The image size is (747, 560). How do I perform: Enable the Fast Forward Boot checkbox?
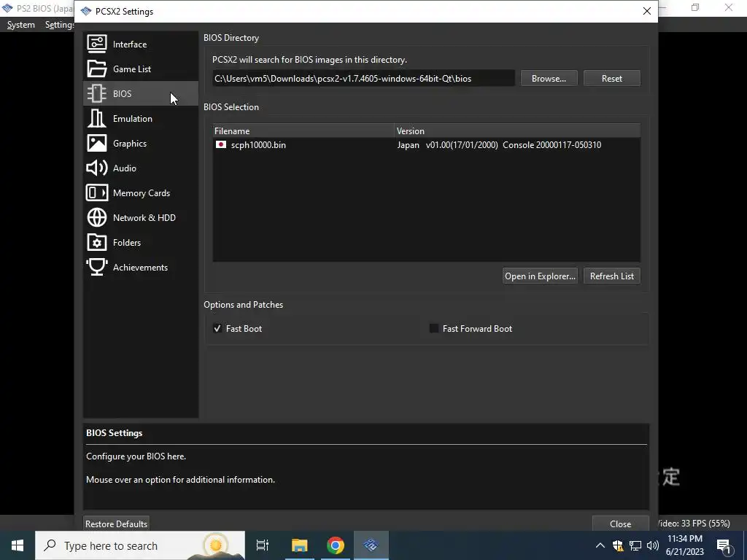434,328
